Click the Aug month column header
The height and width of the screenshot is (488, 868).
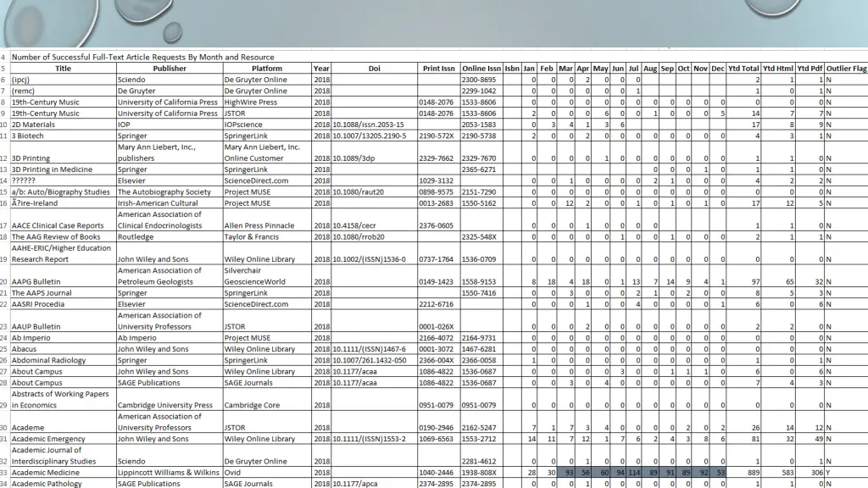(650, 69)
